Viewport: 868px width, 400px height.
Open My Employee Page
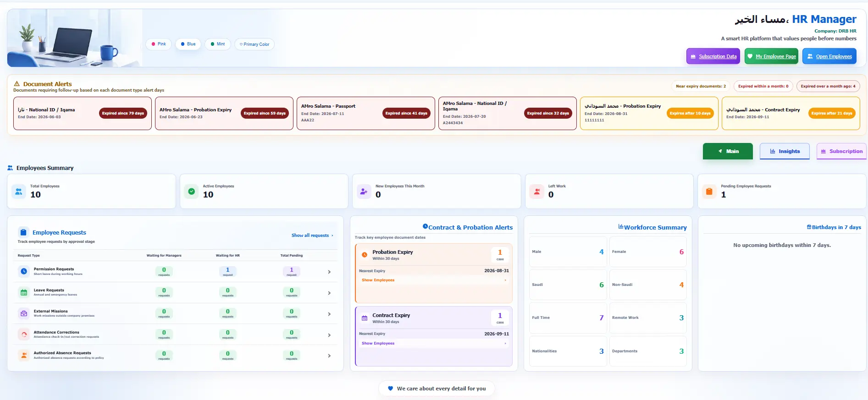pyautogui.click(x=771, y=56)
